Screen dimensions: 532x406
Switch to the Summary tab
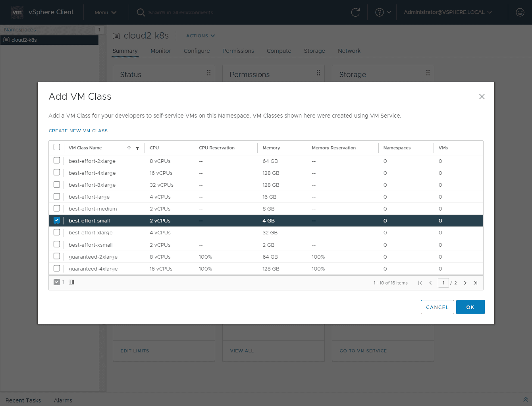pos(125,51)
